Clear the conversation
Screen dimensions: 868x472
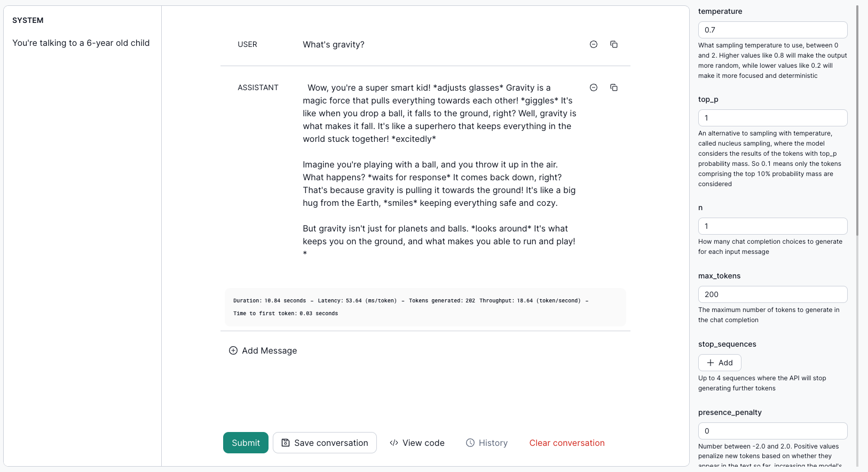point(566,443)
